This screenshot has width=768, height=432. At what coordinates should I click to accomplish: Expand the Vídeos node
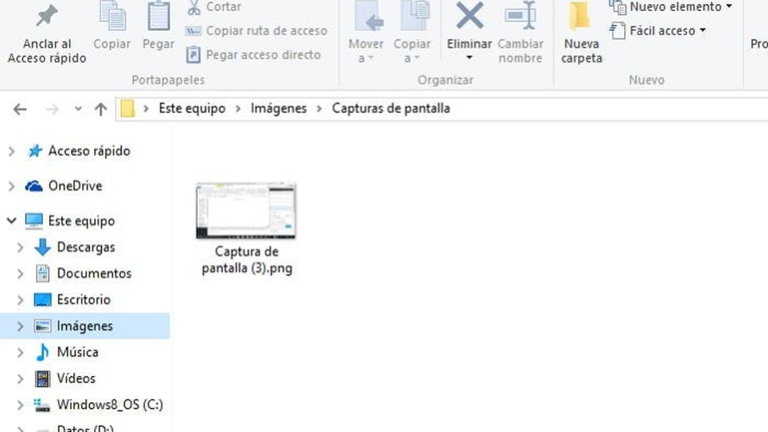pyautogui.click(x=20, y=379)
